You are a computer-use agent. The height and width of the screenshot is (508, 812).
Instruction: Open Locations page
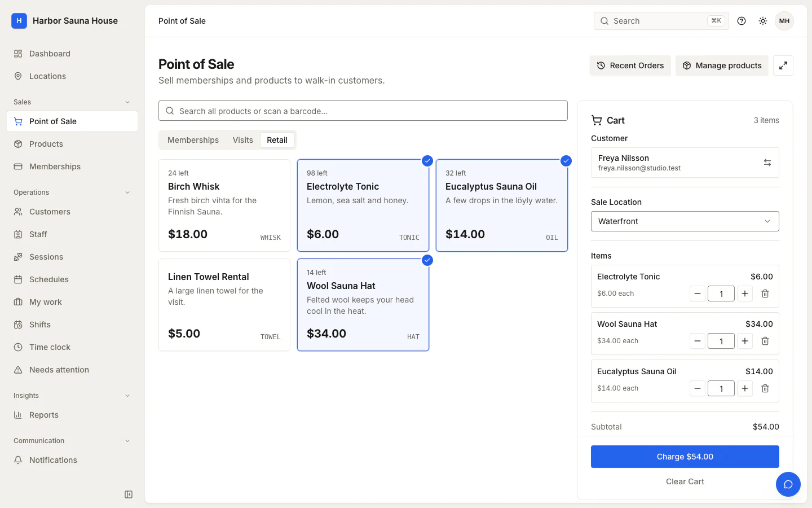(72, 76)
